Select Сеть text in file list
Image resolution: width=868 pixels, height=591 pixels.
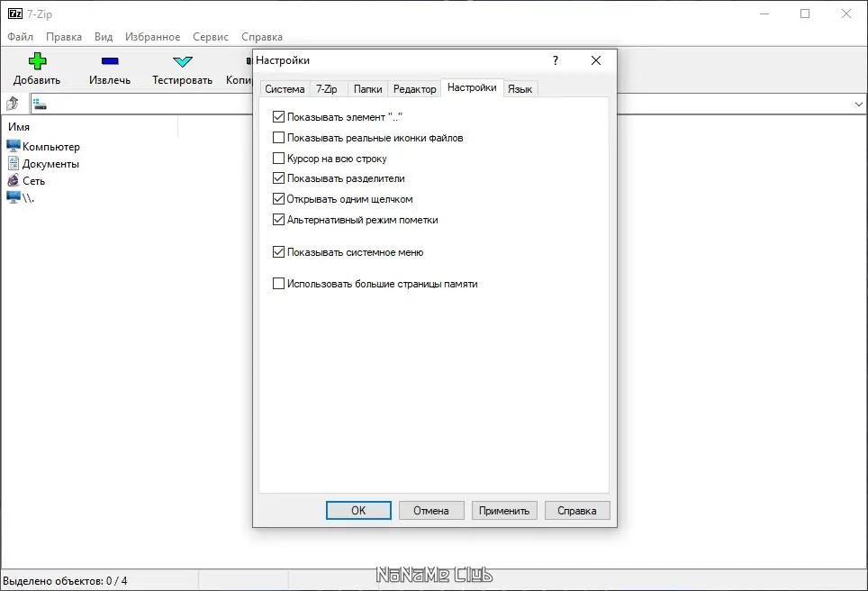33,181
